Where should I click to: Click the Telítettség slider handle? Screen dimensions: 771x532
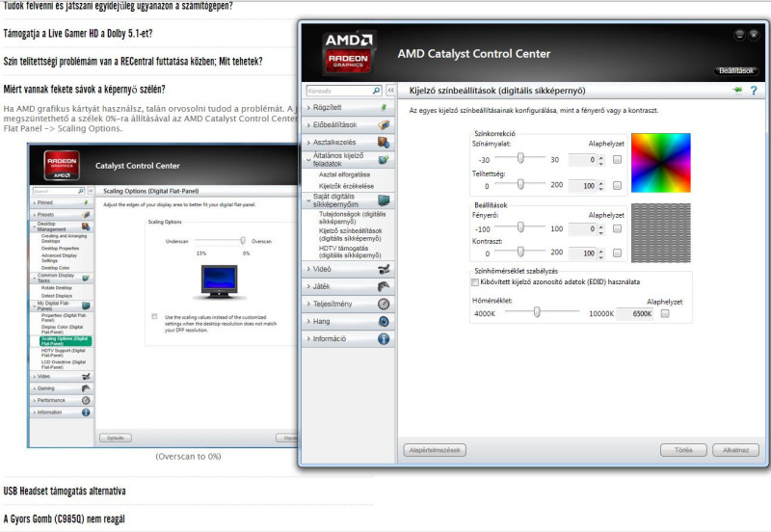pos(520,183)
